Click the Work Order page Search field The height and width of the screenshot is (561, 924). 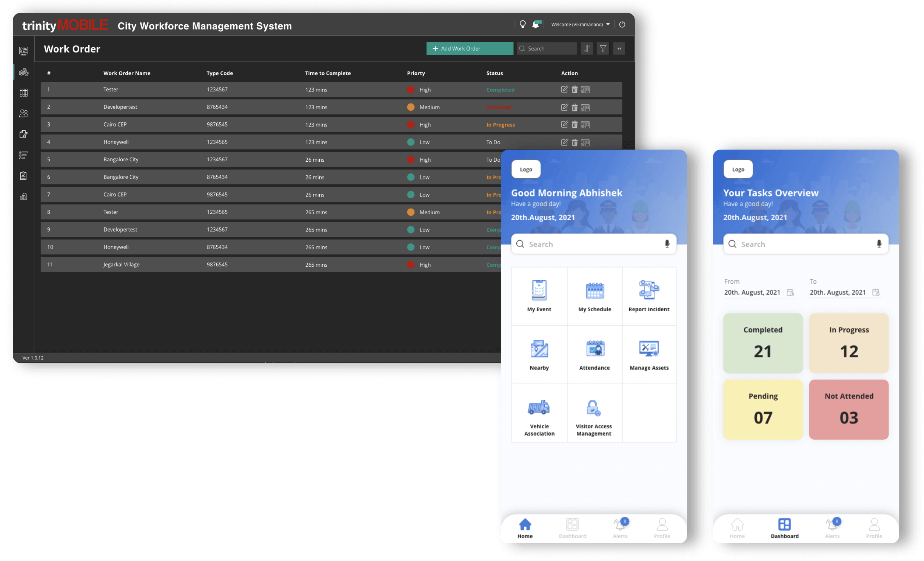click(547, 49)
